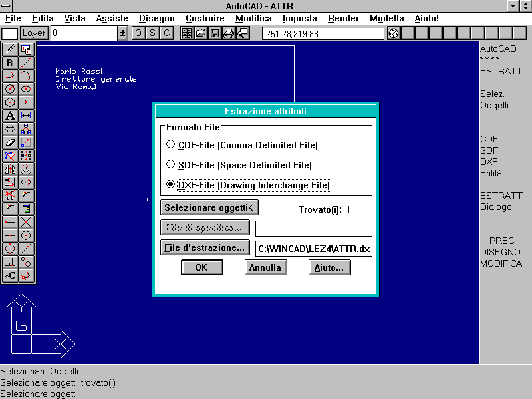This screenshot has width=532, height=399.
Task: Open the Modella menu
Action: tap(387, 19)
